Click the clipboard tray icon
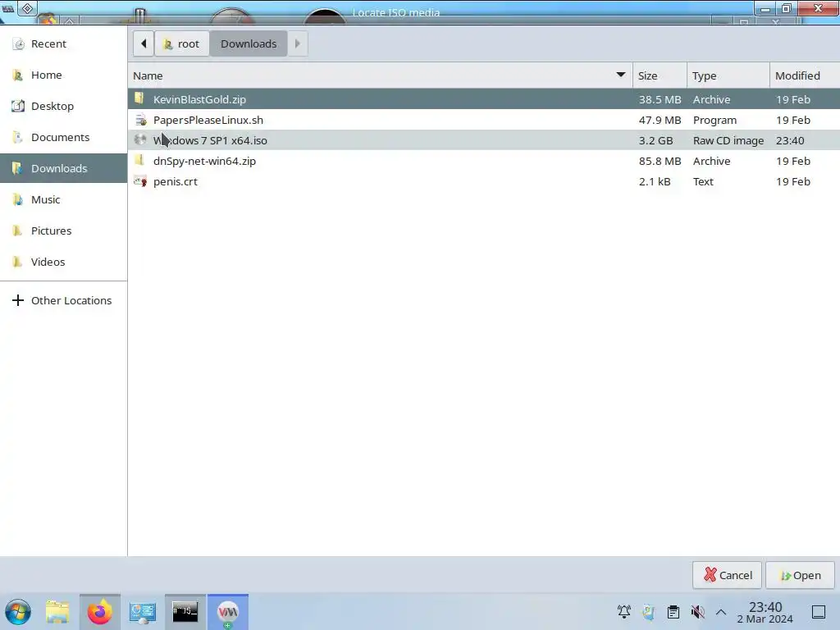The height and width of the screenshot is (630, 840). coord(673,611)
